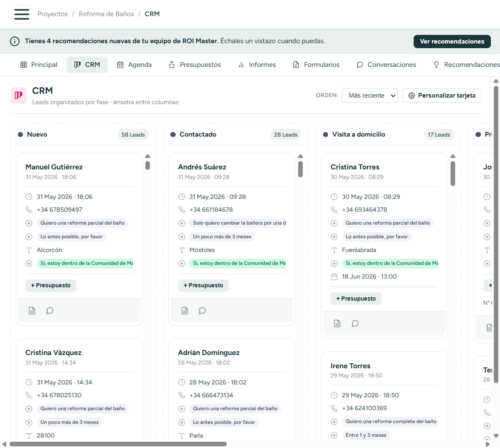Click phone icon on Cristina Vázquez card
Viewport: 500px width, 448px height.
pos(29,395)
